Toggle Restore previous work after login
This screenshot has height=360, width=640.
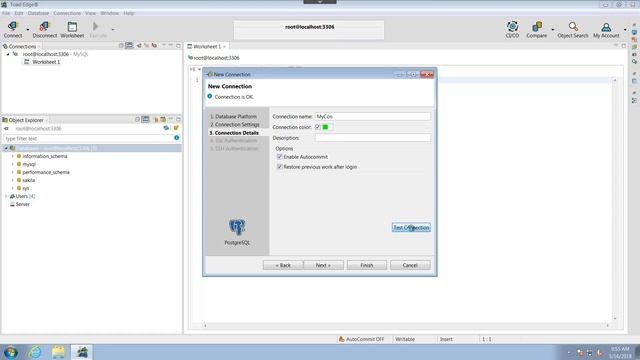pos(280,167)
